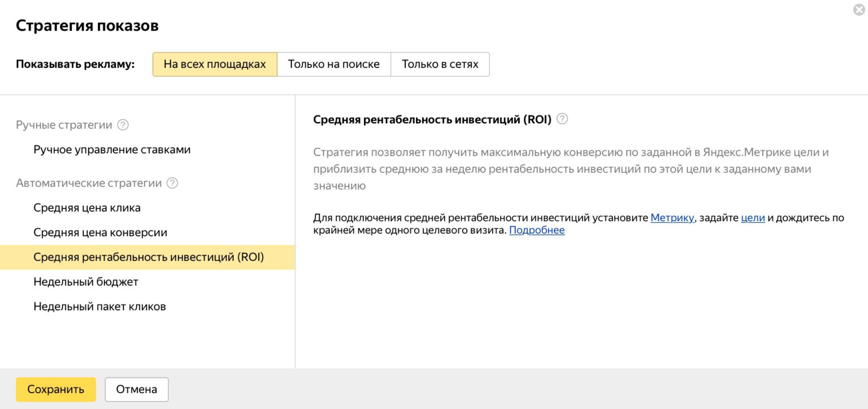This screenshot has height=409, width=868.
Task: Open help icon next to Автоматические стратегии
Action: [x=172, y=183]
